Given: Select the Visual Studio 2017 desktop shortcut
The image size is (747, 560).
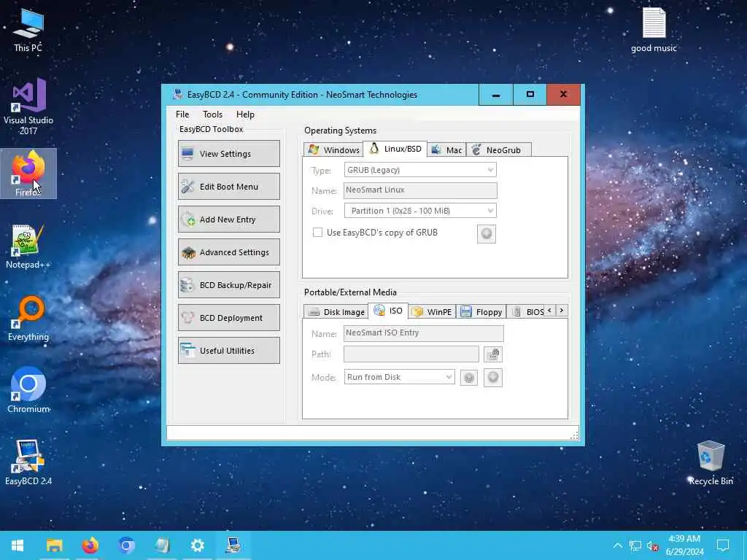Looking at the screenshot, I should 28,106.
